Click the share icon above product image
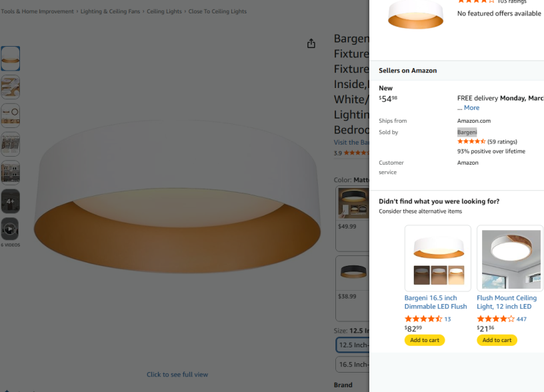This screenshot has height=392, width=544. [311, 43]
